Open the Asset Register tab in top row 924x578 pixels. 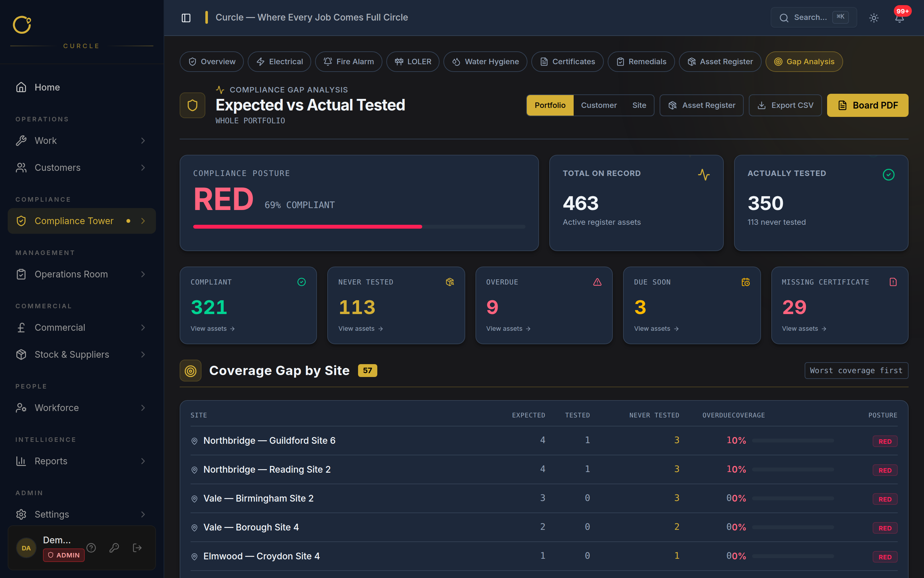(x=720, y=62)
